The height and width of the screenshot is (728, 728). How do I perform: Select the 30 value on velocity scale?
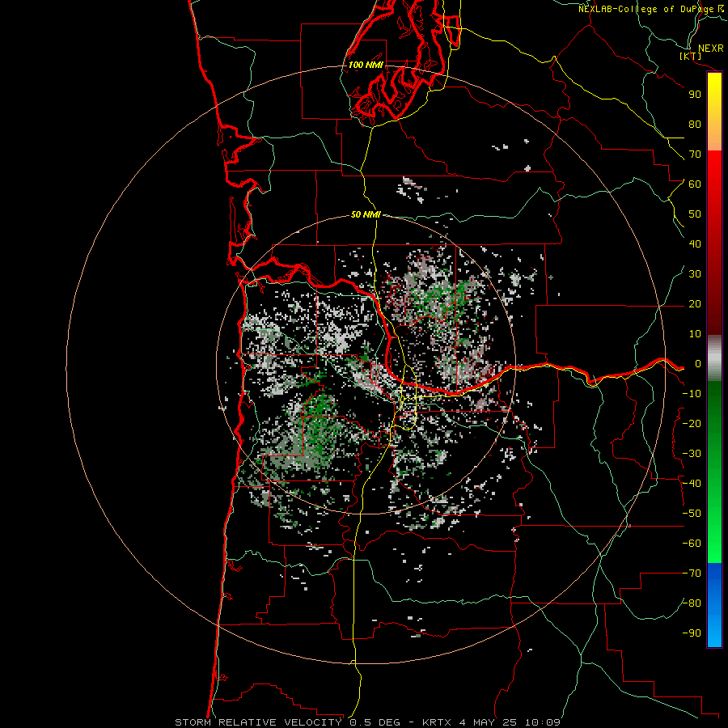(695, 274)
